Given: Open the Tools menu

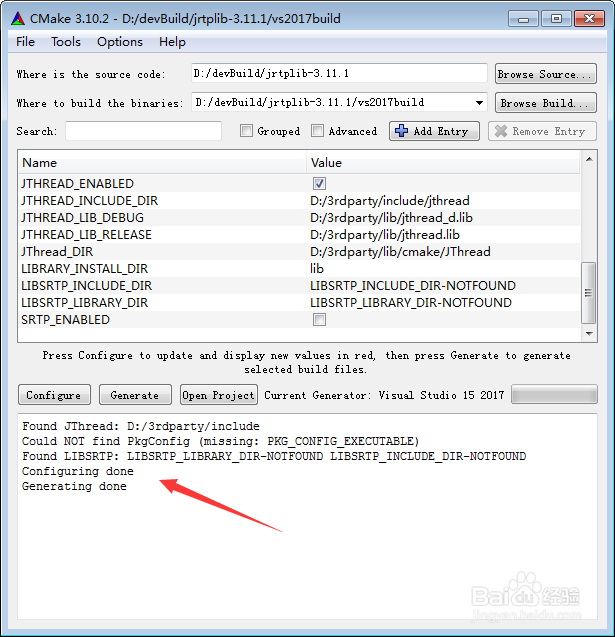Looking at the screenshot, I should point(66,42).
